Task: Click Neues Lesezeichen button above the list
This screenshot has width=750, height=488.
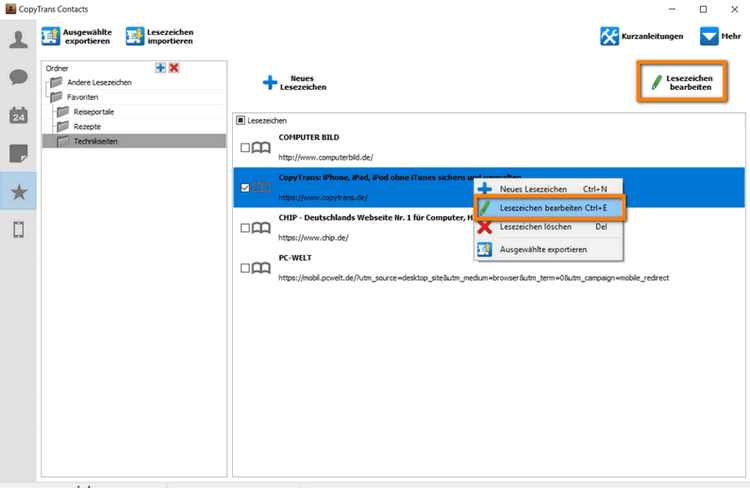Action: click(295, 83)
